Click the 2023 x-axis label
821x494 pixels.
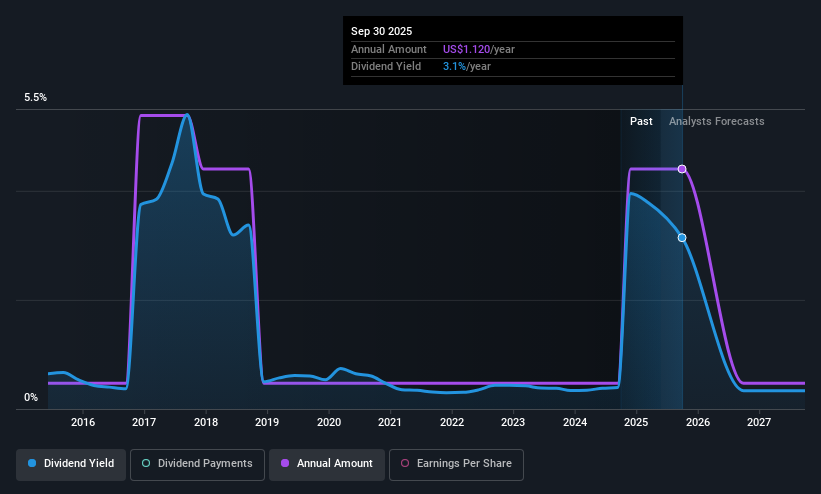pos(513,422)
